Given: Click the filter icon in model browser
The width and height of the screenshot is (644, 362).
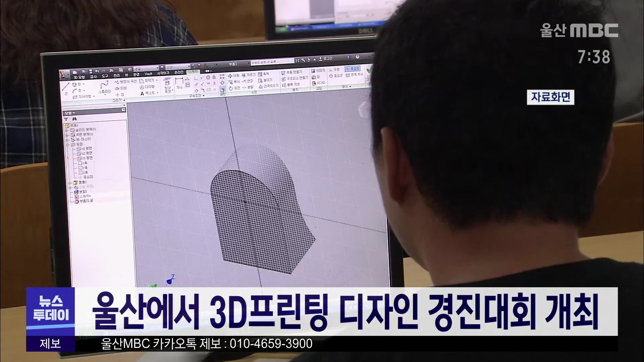Looking at the screenshot, I should pyautogui.click(x=66, y=119).
